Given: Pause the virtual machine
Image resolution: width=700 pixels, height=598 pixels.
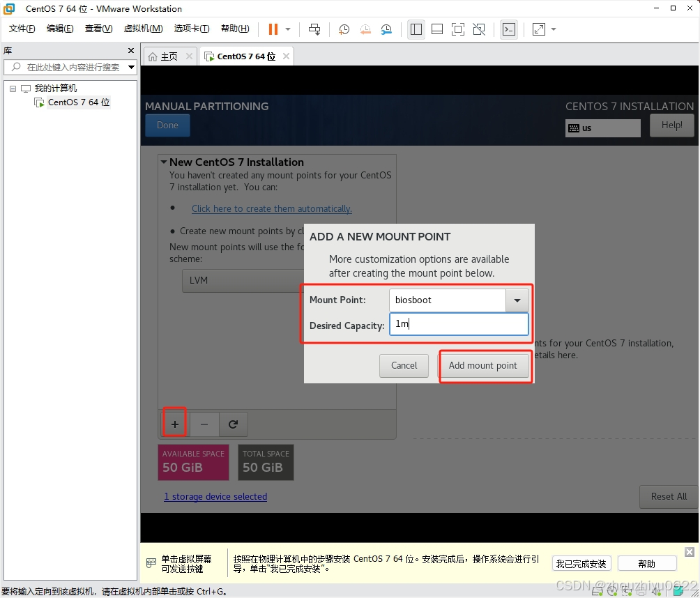Looking at the screenshot, I should click(x=273, y=29).
